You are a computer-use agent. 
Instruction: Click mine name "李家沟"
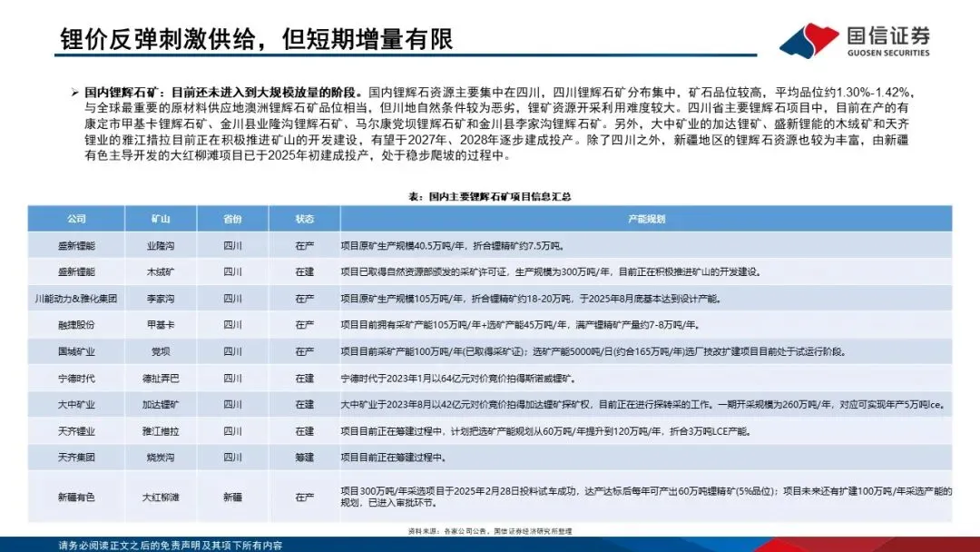(x=161, y=299)
